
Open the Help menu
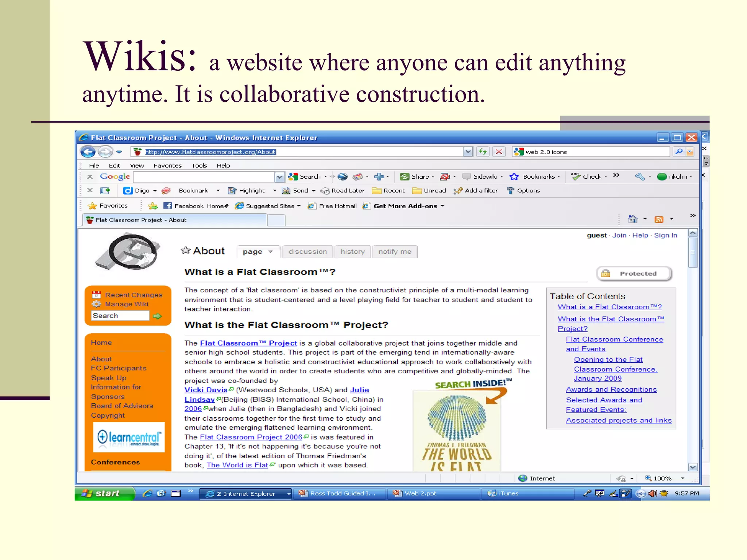point(223,166)
